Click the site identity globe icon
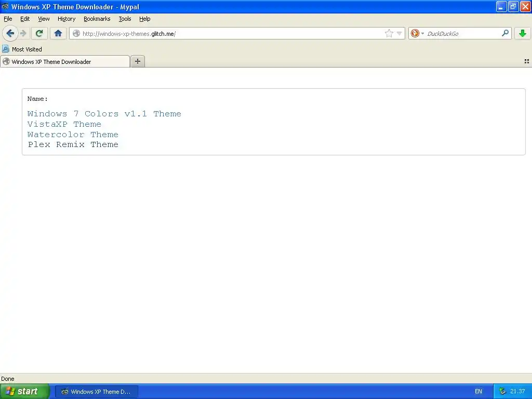 pyautogui.click(x=77, y=33)
